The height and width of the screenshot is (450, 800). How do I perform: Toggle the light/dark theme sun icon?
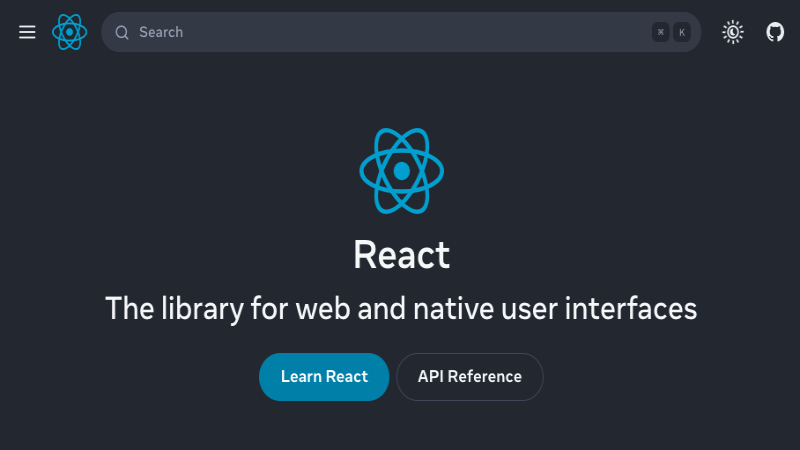click(x=733, y=32)
